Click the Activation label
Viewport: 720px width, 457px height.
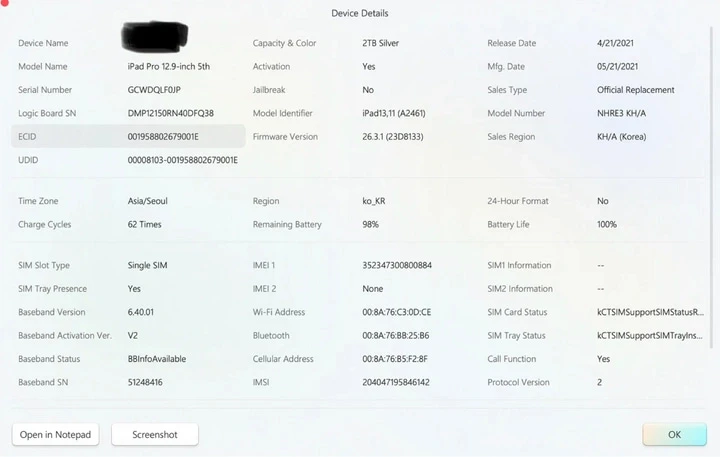pos(271,66)
